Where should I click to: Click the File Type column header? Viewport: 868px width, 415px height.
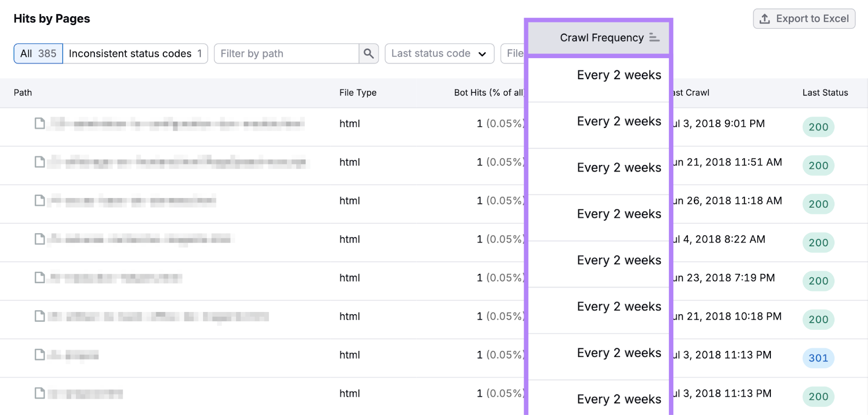[x=358, y=93]
